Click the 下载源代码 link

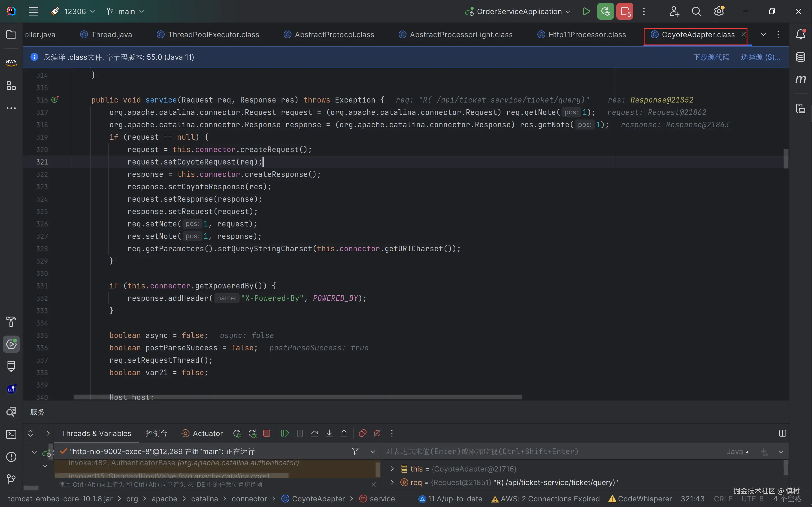(x=711, y=57)
